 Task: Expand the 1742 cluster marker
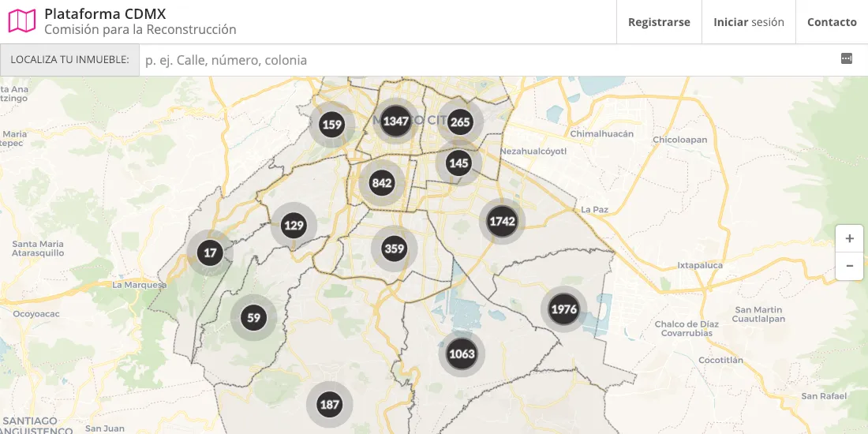[502, 221]
